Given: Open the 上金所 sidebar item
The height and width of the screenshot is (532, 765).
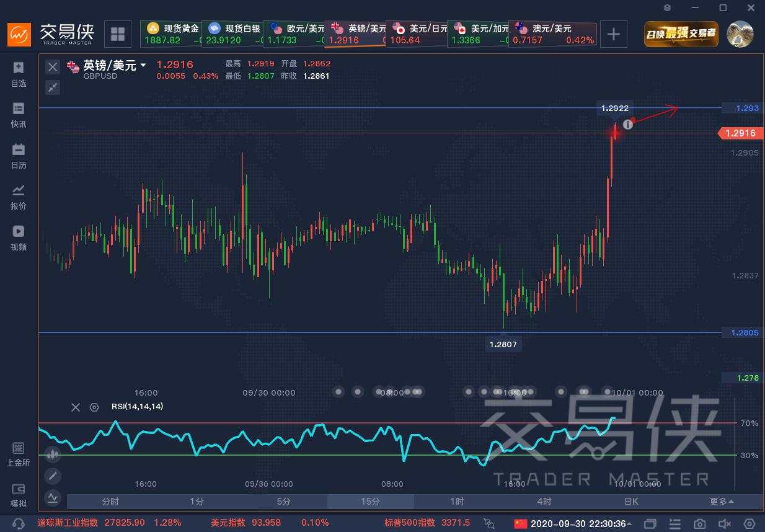Looking at the screenshot, I should [x=19, y=454].
